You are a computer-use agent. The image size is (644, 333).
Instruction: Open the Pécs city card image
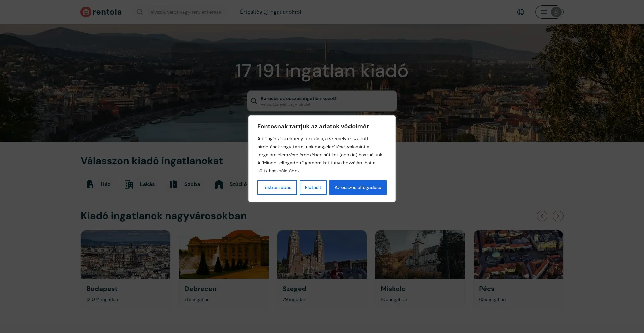518,254
